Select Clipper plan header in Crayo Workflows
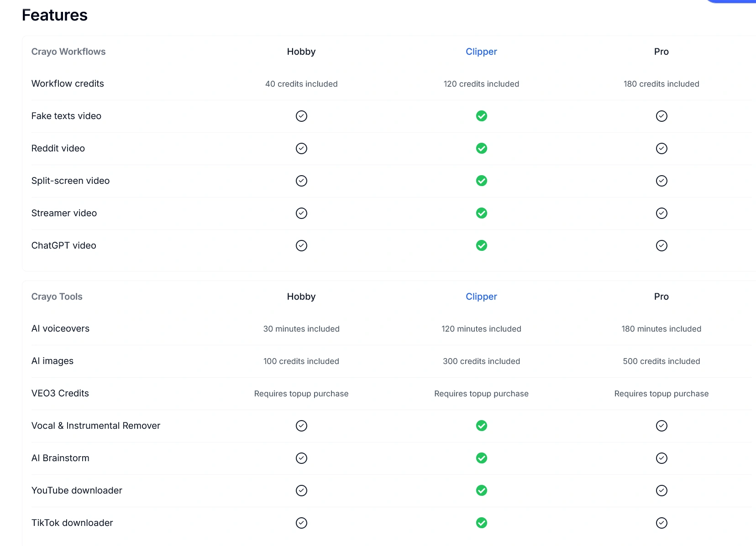Viewport: 756px width, 546px height. pyautogui.click(x=481, y=52)
